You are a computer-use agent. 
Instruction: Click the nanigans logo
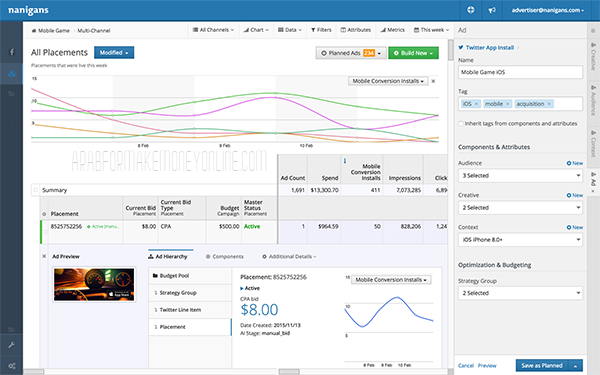(x=28, y=10)
